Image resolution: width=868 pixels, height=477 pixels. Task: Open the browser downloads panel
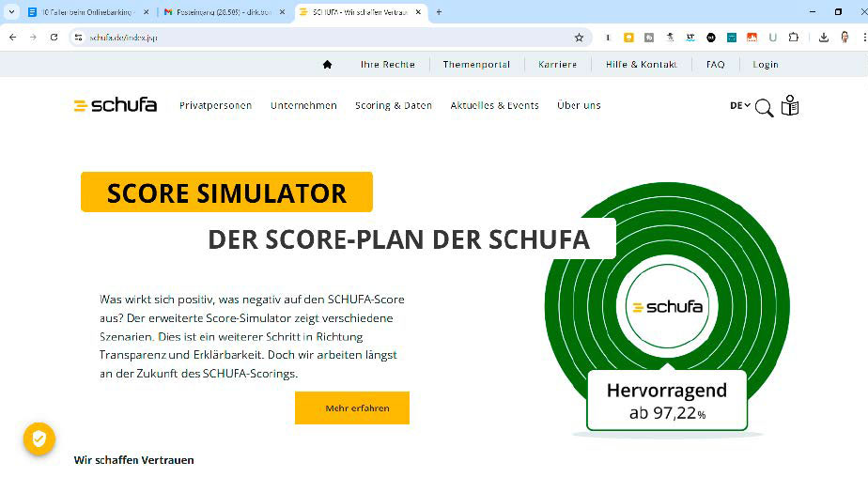tap(824, 37)
